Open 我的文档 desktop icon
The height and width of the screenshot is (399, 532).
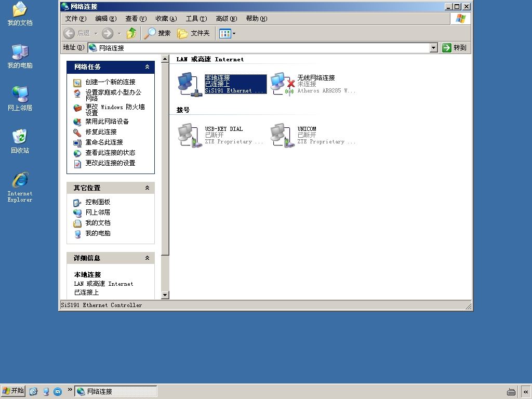(x=20, y=14)
